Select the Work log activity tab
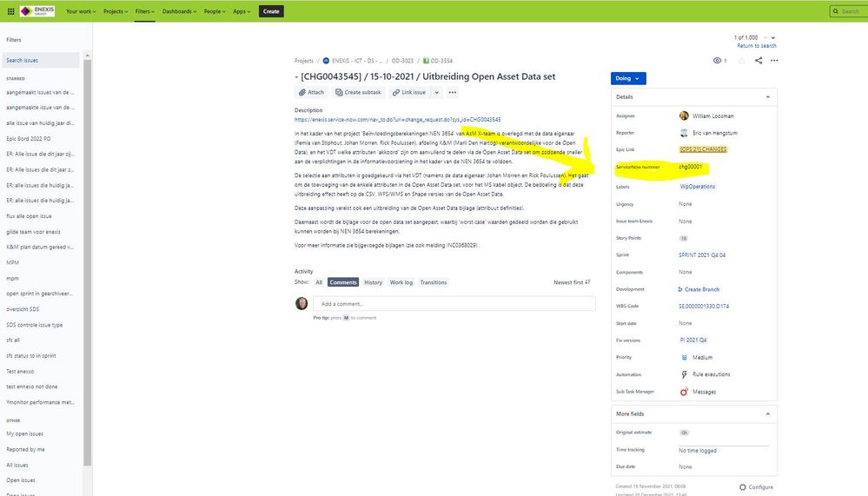Viewport: 868px width, 496px height. tap(401, 282)
